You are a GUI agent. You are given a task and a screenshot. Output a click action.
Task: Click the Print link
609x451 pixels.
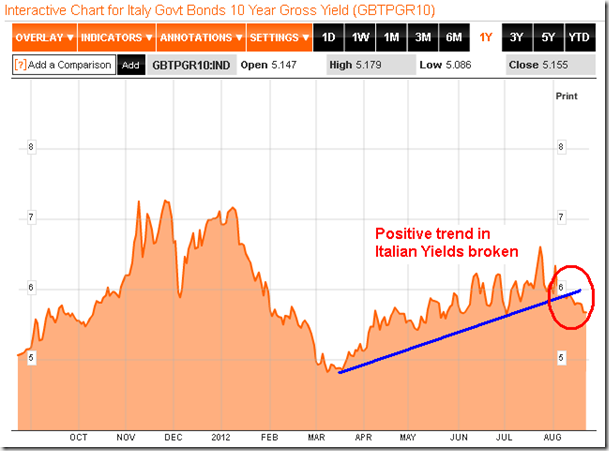tap(566, 95)
